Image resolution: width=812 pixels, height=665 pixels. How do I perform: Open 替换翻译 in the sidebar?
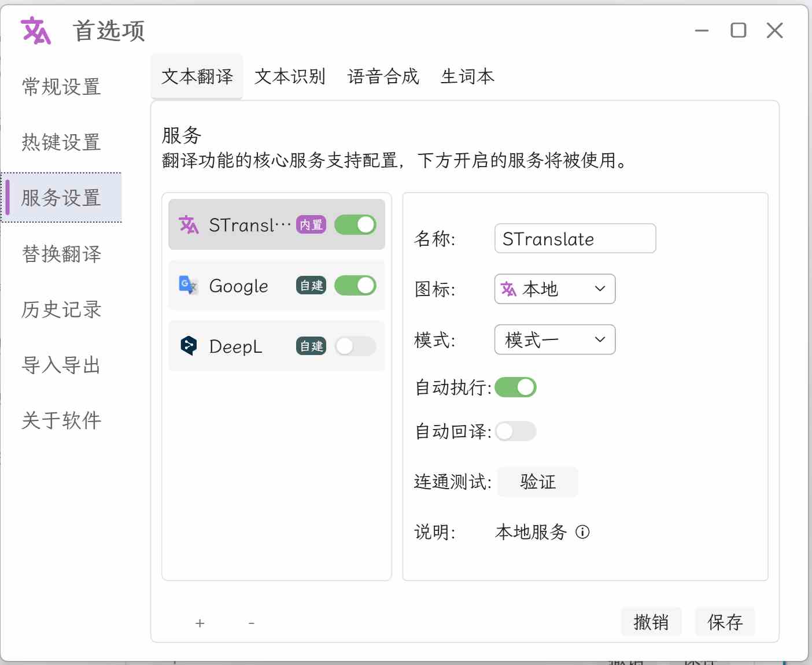[61, 254]
